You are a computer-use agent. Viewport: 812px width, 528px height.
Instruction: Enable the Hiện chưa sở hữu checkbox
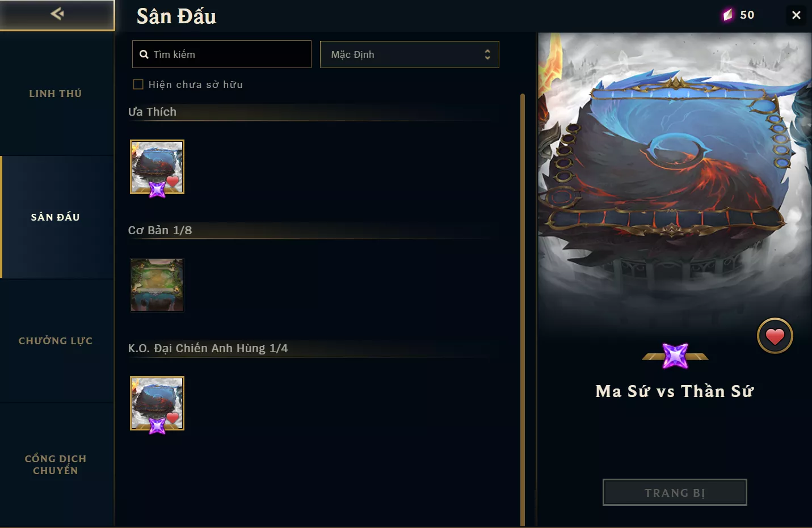click(138, 85)
